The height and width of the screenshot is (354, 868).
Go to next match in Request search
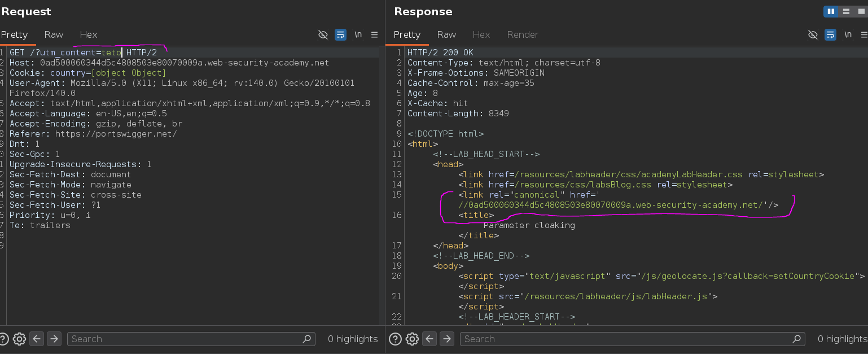[x=54, y=339]
